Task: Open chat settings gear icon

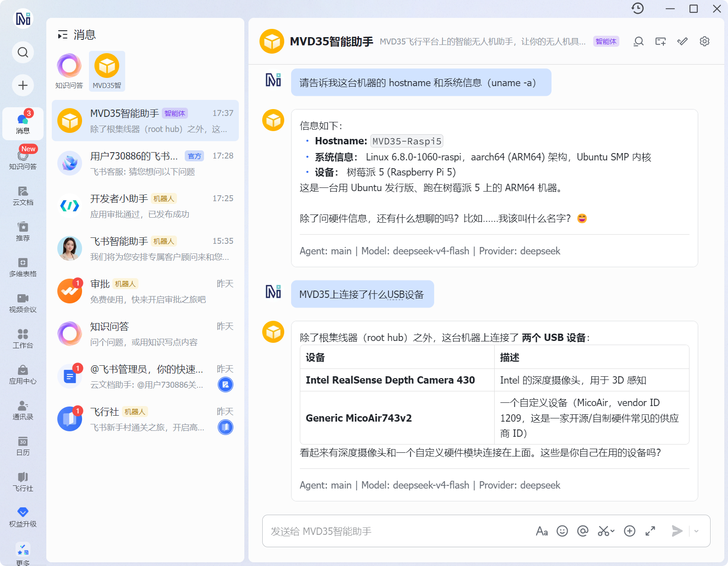Action: pos(705,42)
